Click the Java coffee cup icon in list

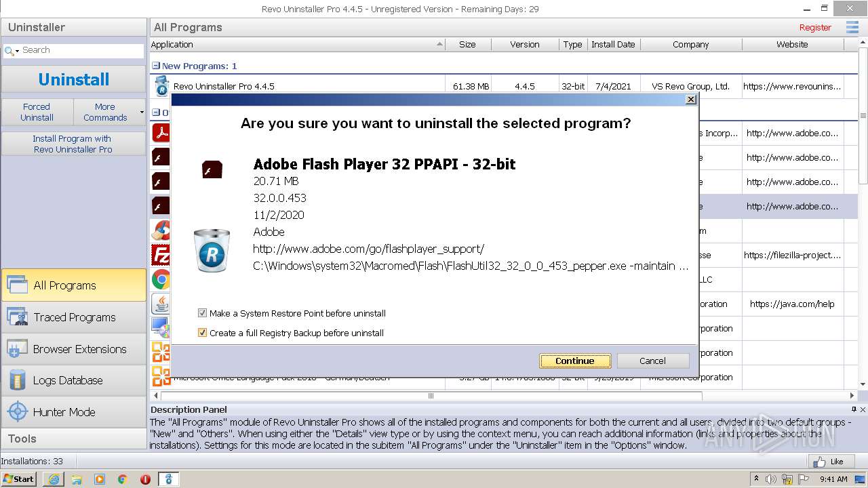point(161,304)
